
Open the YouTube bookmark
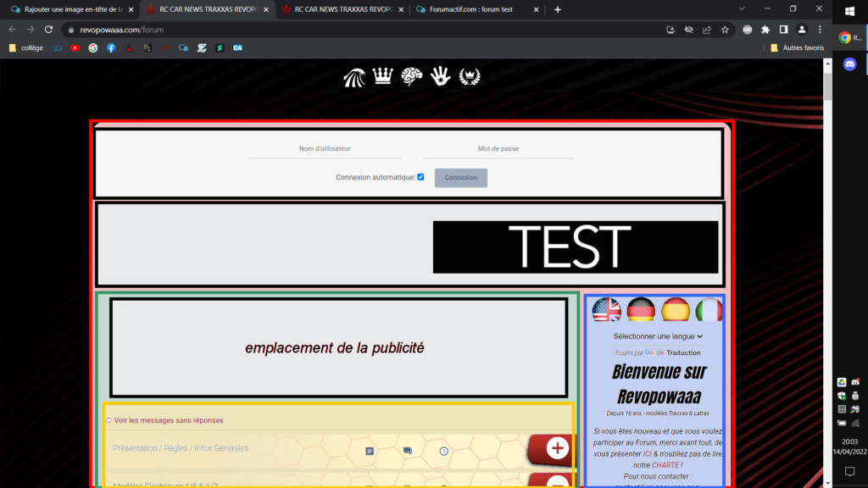pos(75,48)
